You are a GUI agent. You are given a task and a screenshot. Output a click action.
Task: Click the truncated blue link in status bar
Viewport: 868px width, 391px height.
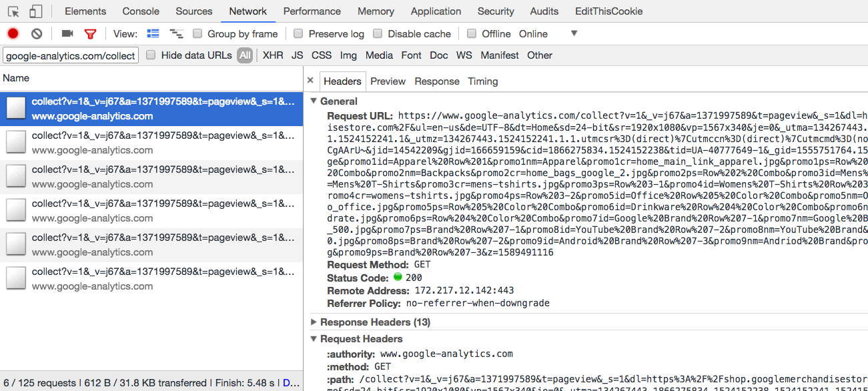292,383
